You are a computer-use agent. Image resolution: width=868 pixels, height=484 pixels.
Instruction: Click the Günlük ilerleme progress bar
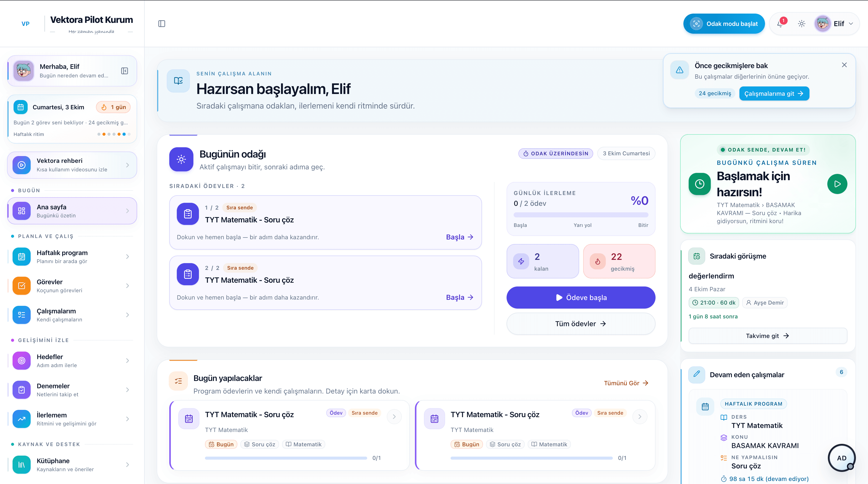581,215
